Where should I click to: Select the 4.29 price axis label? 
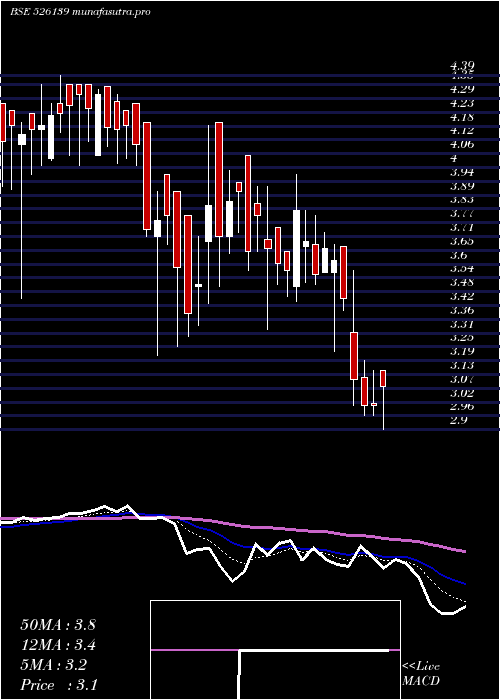[462, 89]
